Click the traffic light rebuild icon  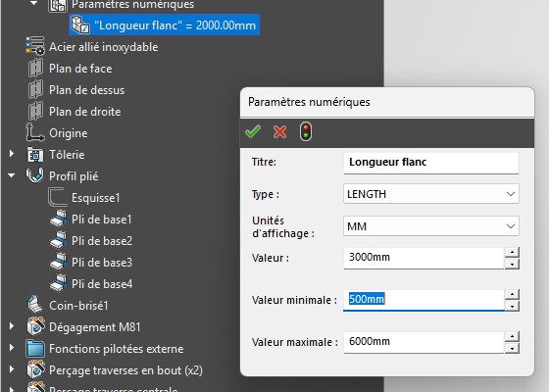(x=306, y=131)
